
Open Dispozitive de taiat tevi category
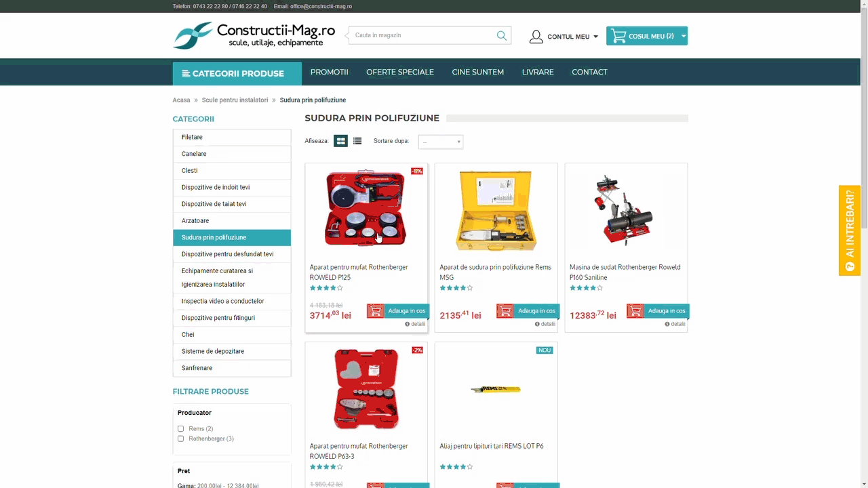coord(232,204)
